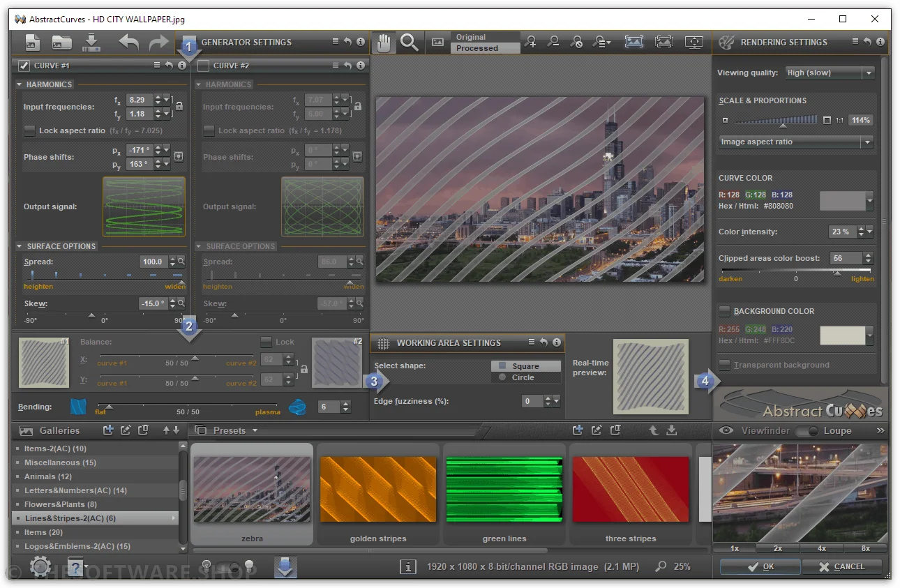Select the Circle working area shape
The width and height of the screenshot is (900, 588).
pyautogui.click(x=525, y=377)
